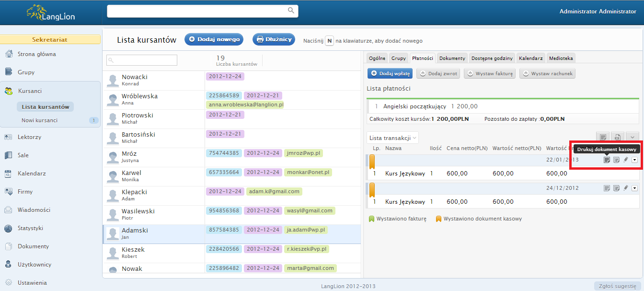644x291 pixels.
Task: Switch to the Dokumenty tab
Action: [452, 58]
